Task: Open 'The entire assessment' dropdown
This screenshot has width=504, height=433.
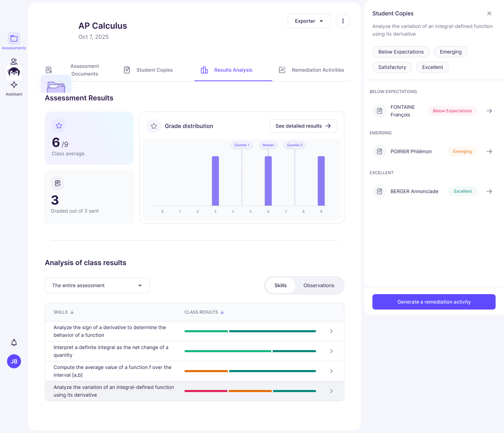Action: (97, 285)
